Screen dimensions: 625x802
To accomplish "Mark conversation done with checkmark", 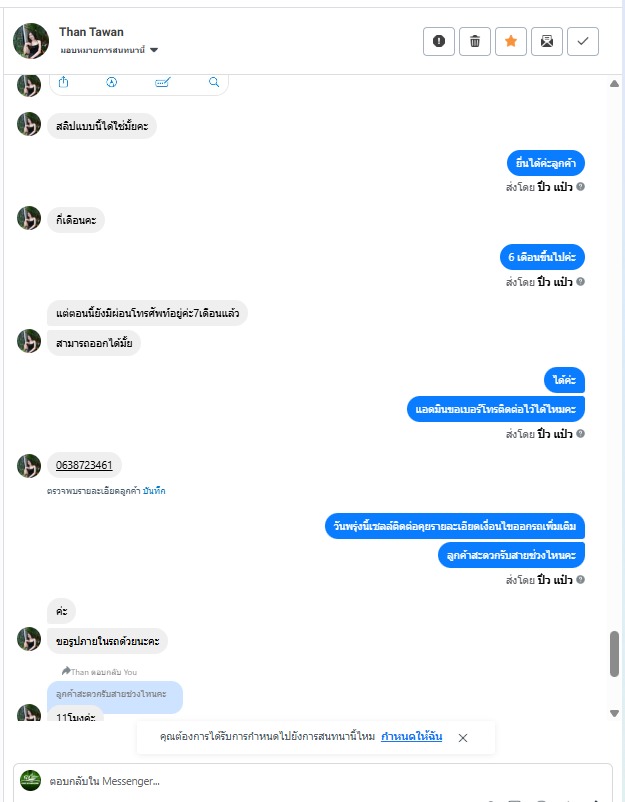I will pos(583,41).
